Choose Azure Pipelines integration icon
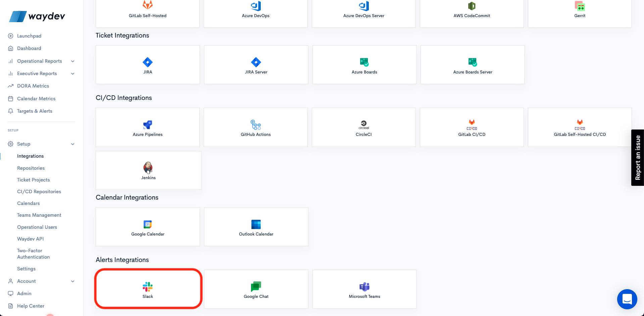Viewport: 644px width, 316px height. [x=148, y=124]
